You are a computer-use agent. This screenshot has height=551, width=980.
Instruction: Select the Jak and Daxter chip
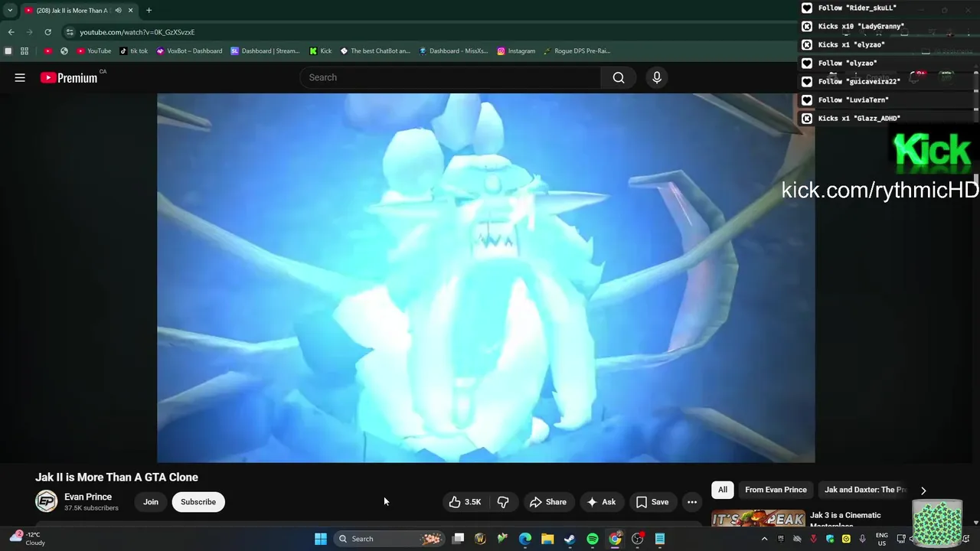[x=865, y=490]
